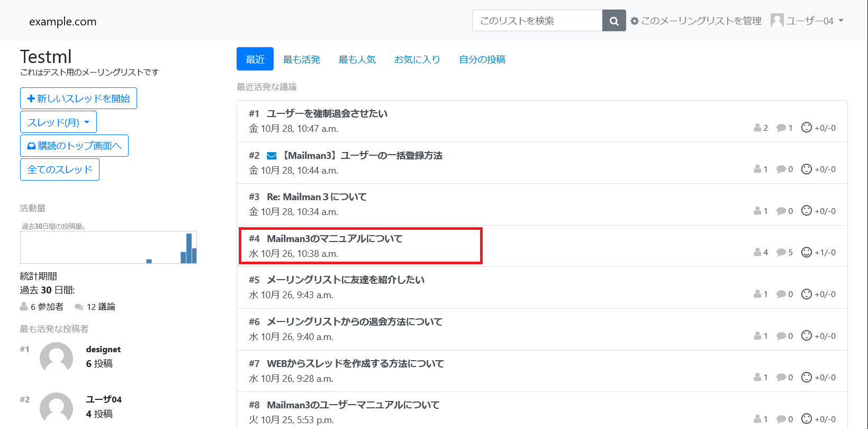Screen dimensions: 868x429
Task: Open thread メーリングリストに友達を紹介したい
Action: 346,280
